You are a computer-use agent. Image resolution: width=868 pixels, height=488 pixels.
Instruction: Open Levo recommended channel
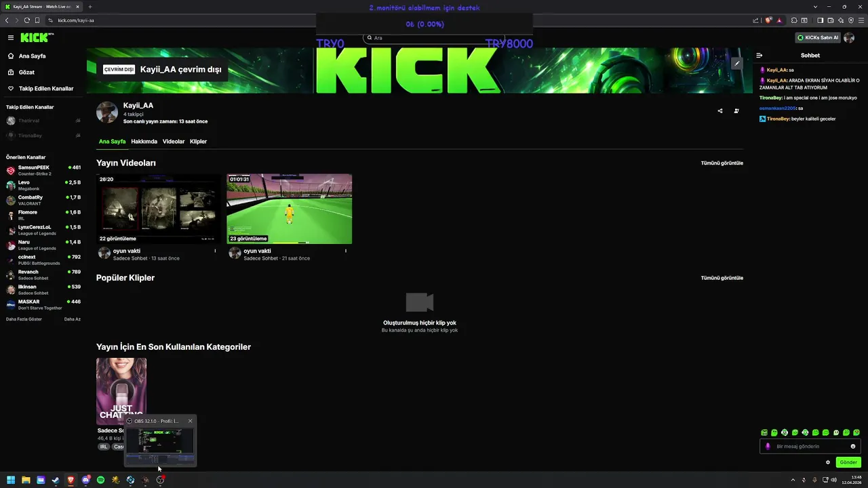pos(43,185)
